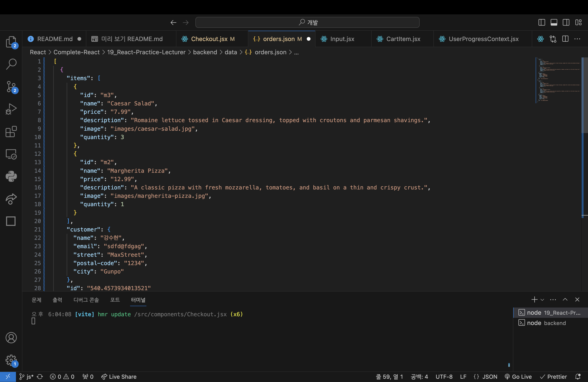
Task: Open the Extensions view
Action: click(11, 131)
